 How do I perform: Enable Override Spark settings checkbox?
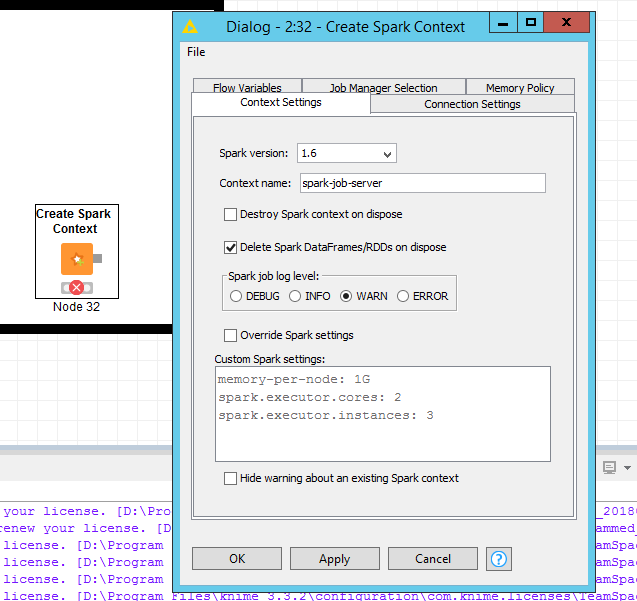point(230,335)
